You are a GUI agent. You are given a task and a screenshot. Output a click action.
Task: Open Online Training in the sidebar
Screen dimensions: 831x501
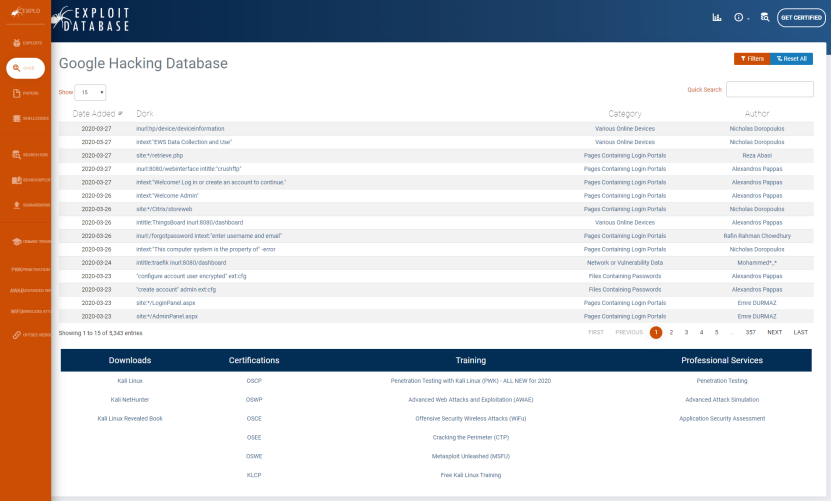pyautogui.click(x=31, y=242)
